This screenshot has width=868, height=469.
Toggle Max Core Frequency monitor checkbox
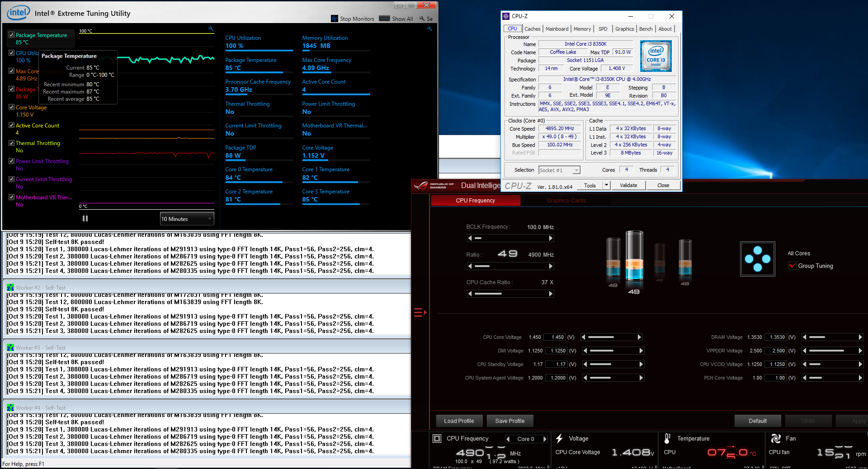[12, 71]
